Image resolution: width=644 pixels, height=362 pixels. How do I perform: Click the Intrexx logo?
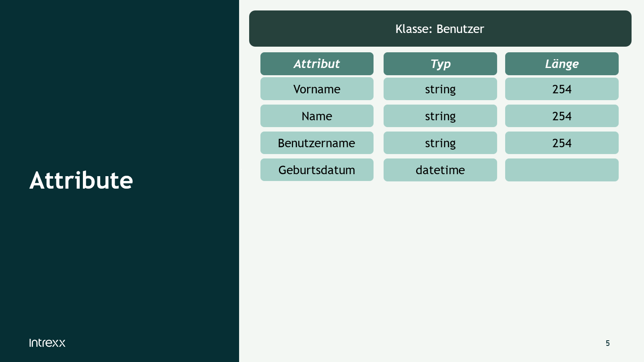coord(47,343)
